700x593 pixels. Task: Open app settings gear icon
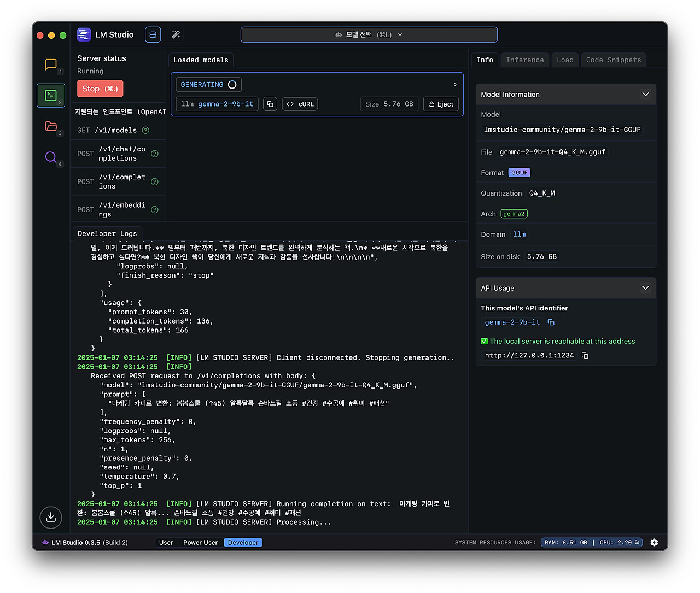pyautogui.click(x=655, y=542)
